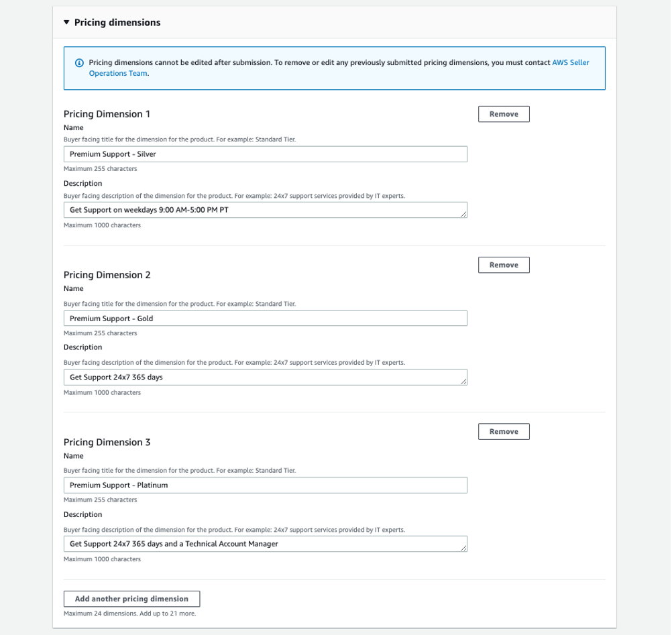Click resize handle of Dimension 1 description
Image resolution: width=672 pixels, height=635 pixels.
click(x=463, y=214)
